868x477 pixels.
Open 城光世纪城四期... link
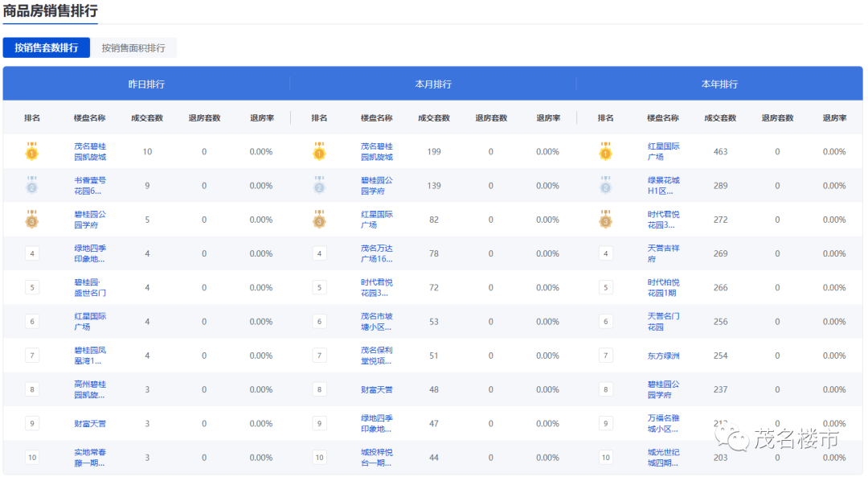pos(663,458)
